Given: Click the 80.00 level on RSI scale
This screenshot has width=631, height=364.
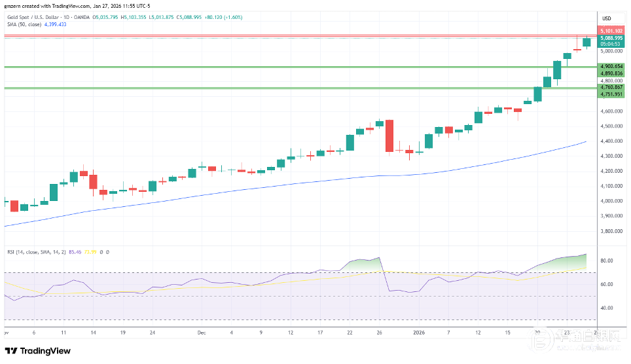Looking at the screenshot, I should 607,261.
